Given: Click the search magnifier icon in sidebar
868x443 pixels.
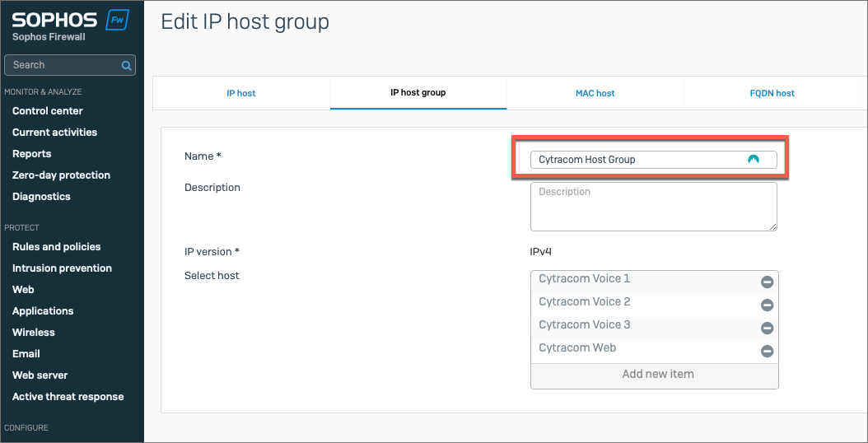Looking at the screenshot, I should tap(126, 65).
